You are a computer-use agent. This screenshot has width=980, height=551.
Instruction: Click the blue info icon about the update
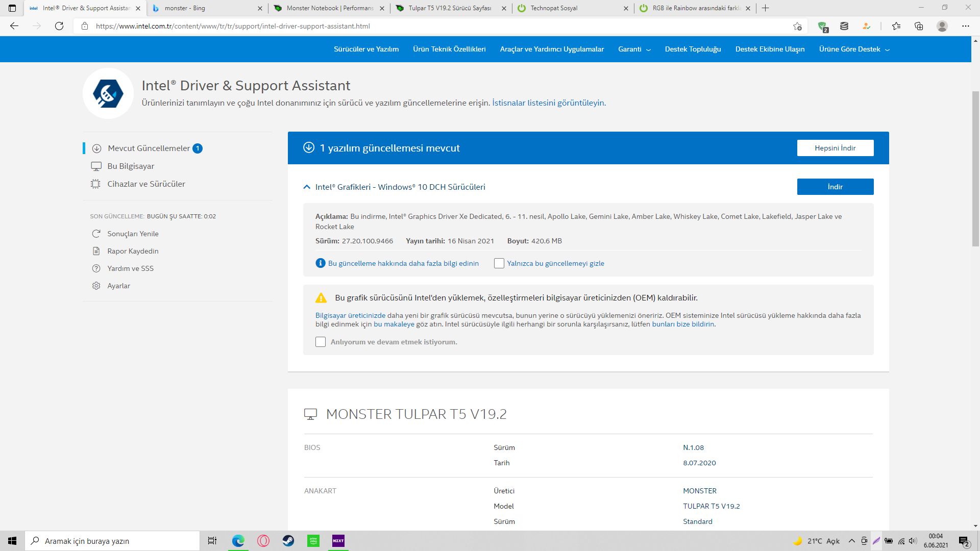321,263
